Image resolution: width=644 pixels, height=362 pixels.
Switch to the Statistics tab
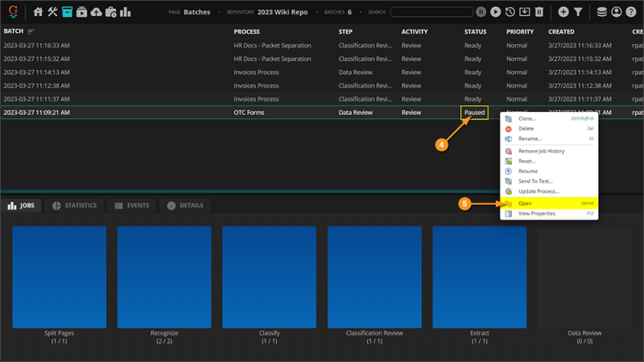pyautogui.click(x=74, y=206)
